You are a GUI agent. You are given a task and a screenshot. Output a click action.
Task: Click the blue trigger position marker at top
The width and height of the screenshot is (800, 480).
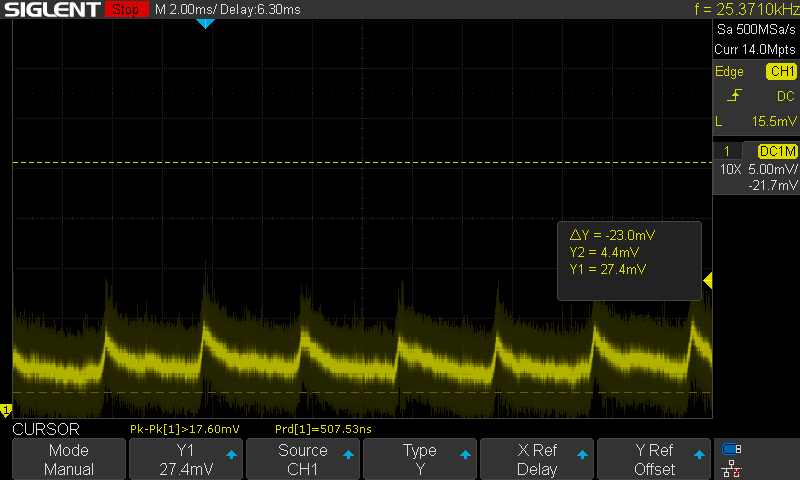(x=205, y=23)
